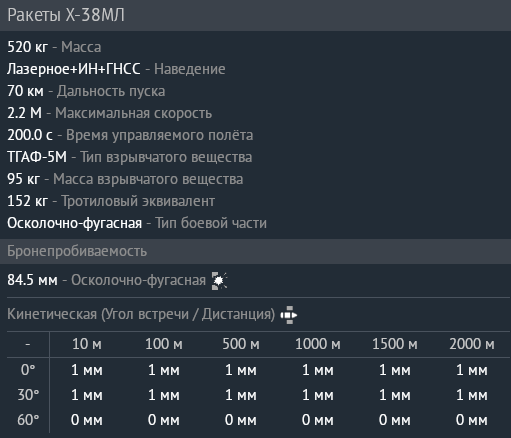Click the '84.5 мм' penetration value
511x438 pixels.
(x=32, y=280)
